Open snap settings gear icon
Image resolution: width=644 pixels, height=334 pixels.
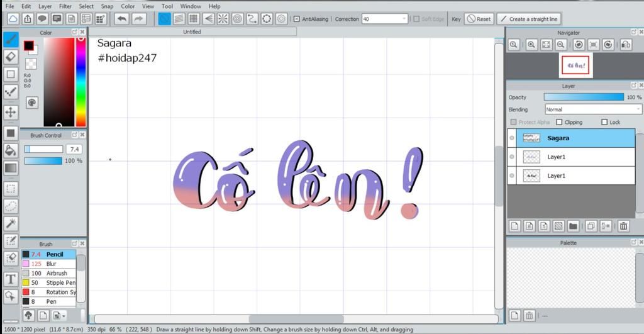coord(281,19)
